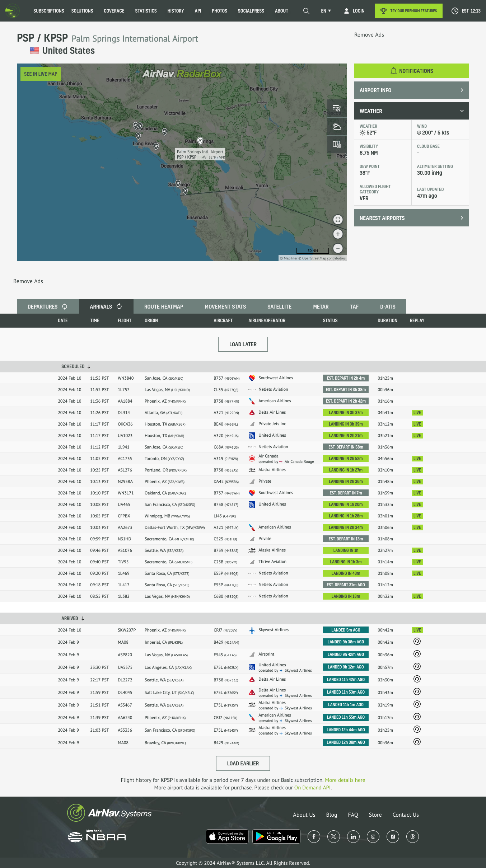
Task: Expand the Airport Info panel
Action: click(x=411, y=90)
